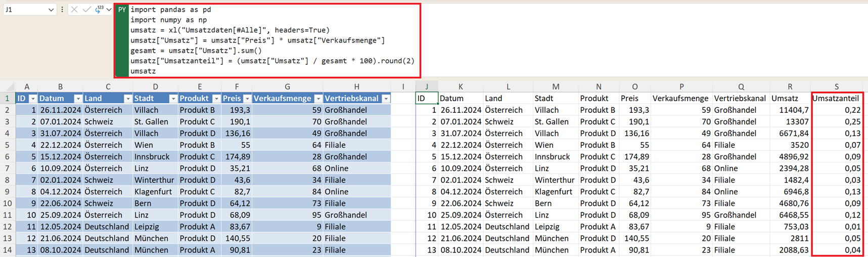Open the Stadt filter dropdown arrow
Screen dimensions: 868x257
click(x=173, y=99)
